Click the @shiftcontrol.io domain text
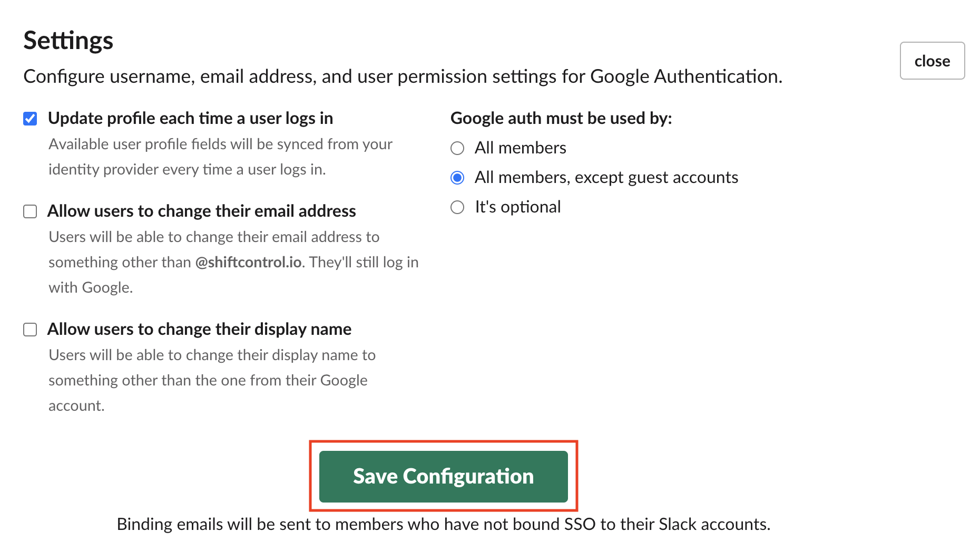The image size is (980, 560). 248,262
